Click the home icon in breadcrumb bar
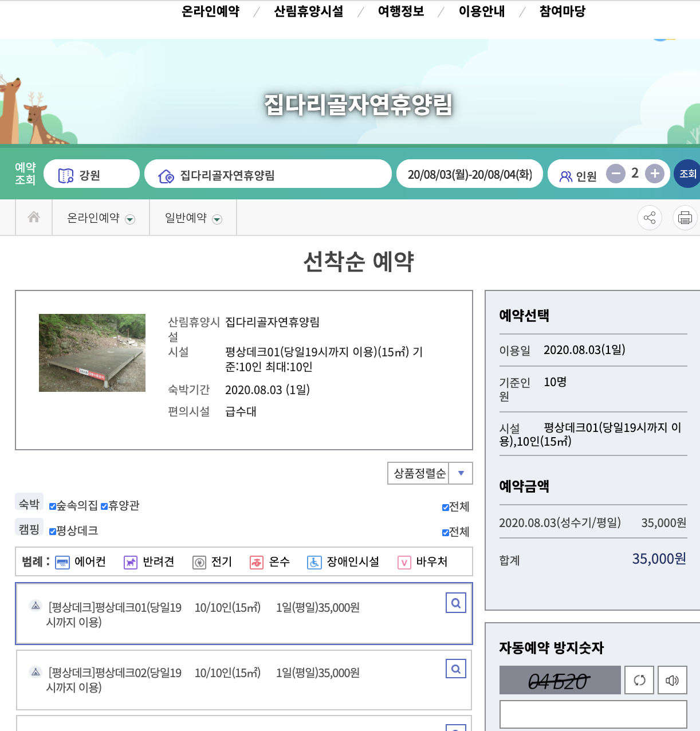700x731 pixels. click(34, 217)
